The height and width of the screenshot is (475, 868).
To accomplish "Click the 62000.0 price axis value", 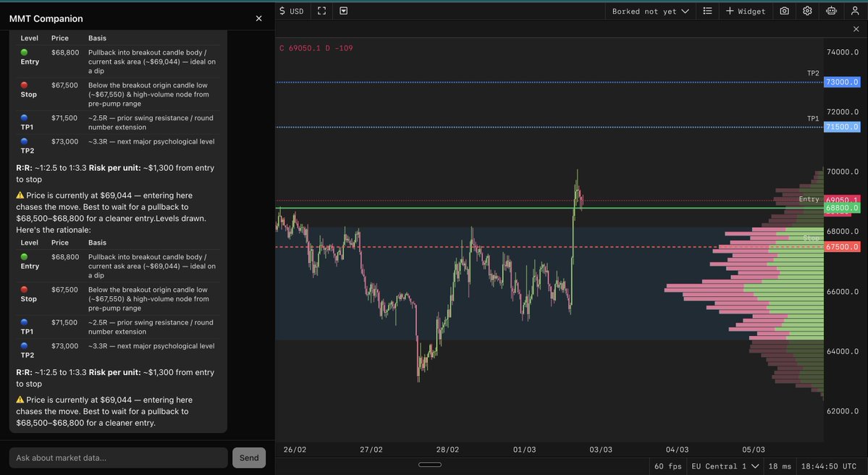I will tap(843, 411).
